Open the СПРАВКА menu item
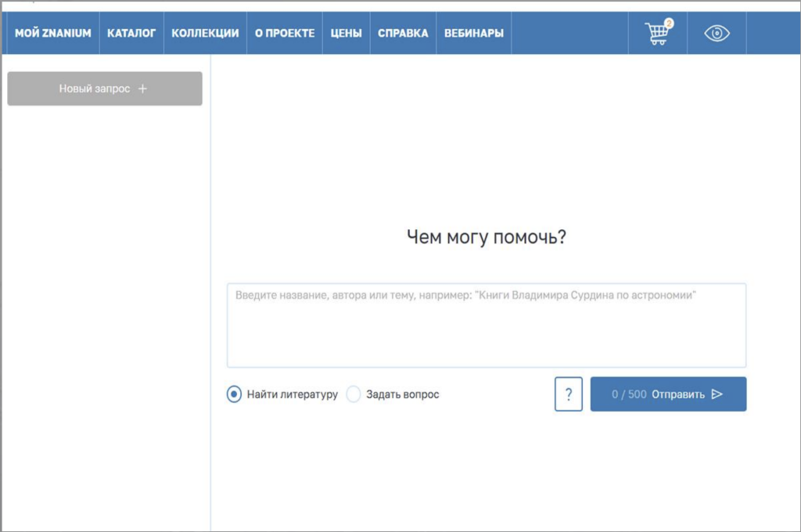Viewport: 801px width, 532px height. 403,34
